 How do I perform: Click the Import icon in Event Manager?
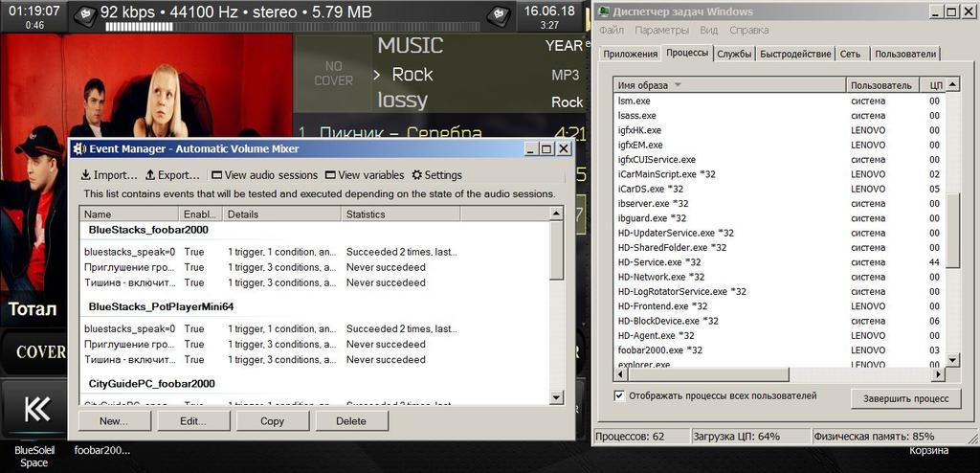(86, 175)
